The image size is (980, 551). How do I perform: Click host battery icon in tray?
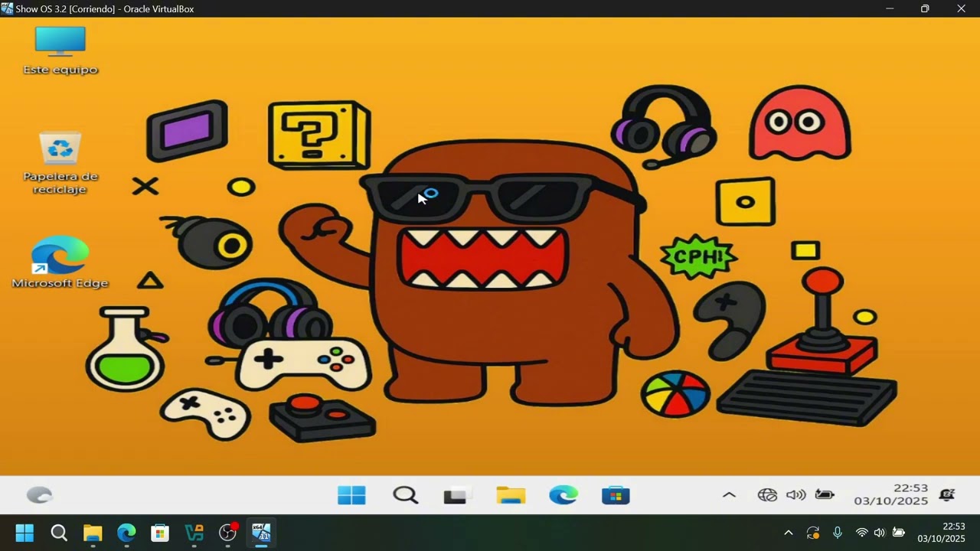click(899, 533)
